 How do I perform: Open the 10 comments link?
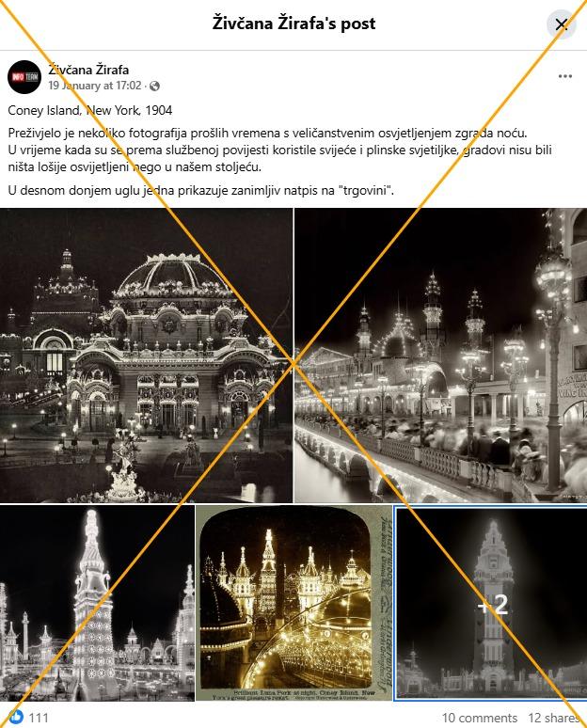coord(479,718)
